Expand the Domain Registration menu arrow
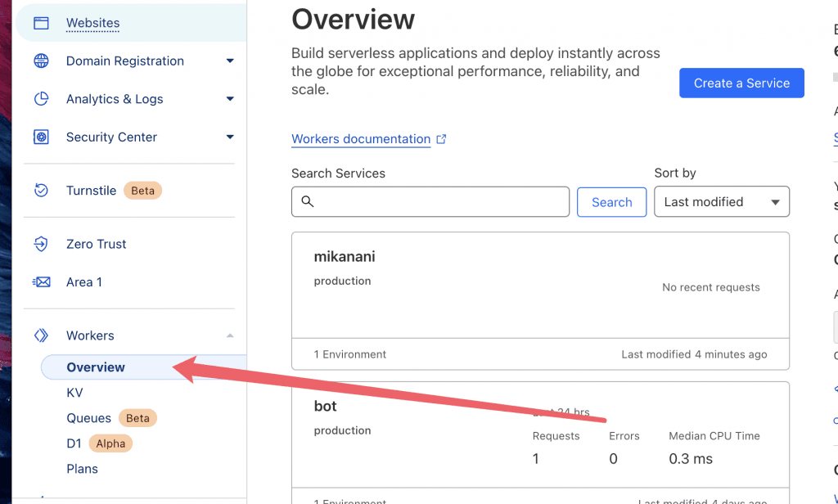This screenshot has width=838, height=504. coord(230,61)
